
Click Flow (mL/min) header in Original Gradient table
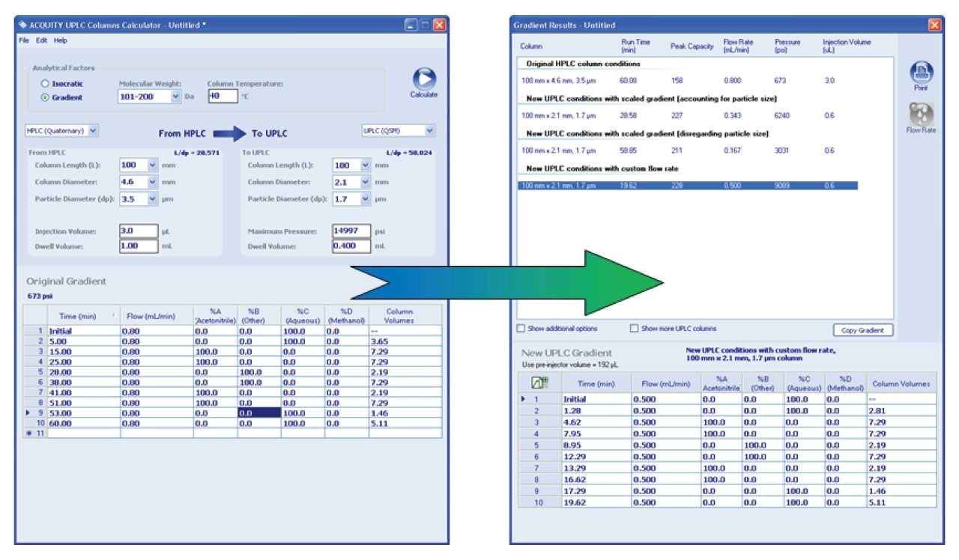click(x=157, y=316)
